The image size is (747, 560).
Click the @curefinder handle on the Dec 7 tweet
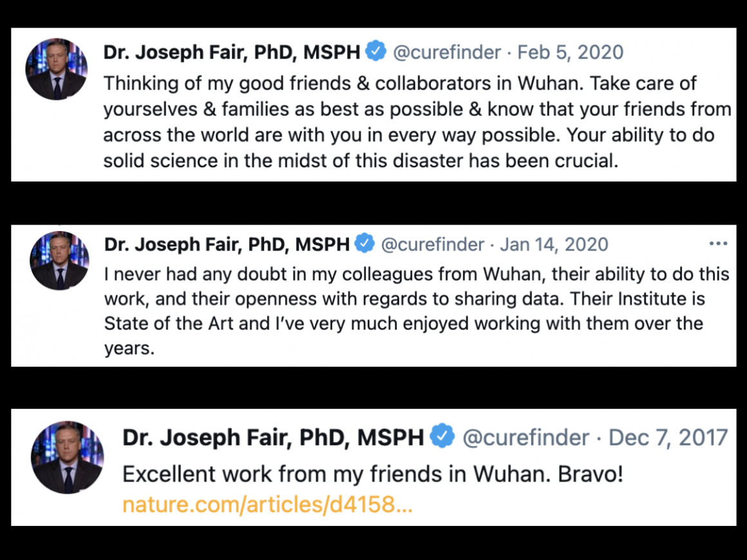525,438
